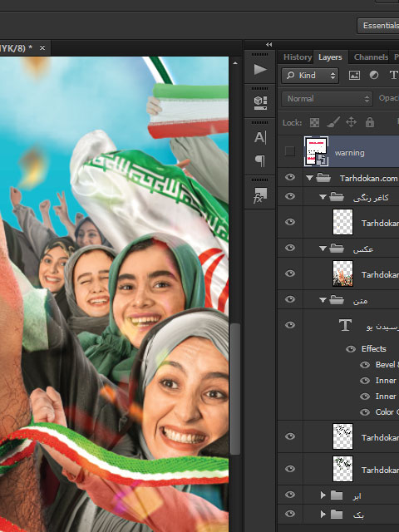Open the Kind filter dropdown

point(310,76)
